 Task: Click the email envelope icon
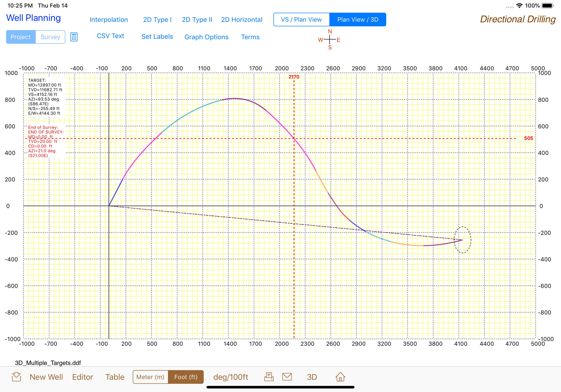(x=287, y=376)
